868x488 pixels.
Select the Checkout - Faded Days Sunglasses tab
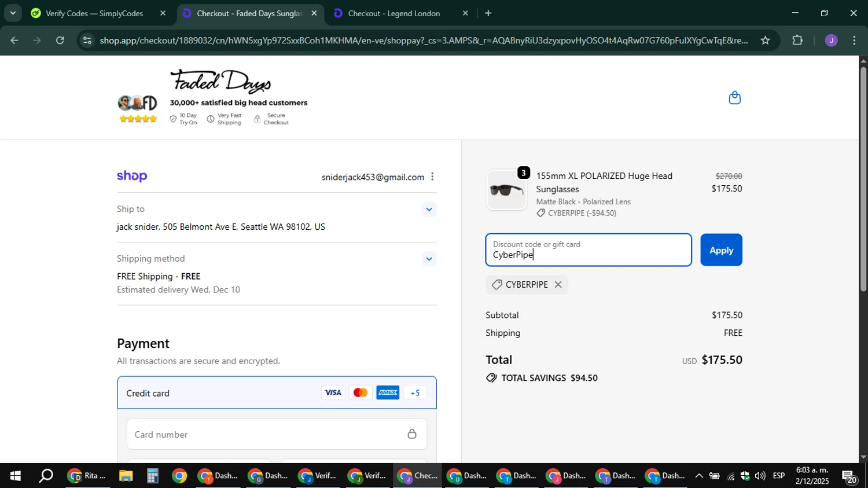(249, 13)
